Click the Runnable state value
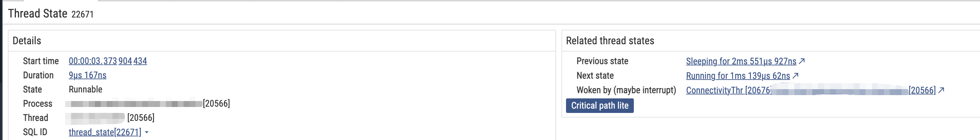 click(x=86, y=89)
